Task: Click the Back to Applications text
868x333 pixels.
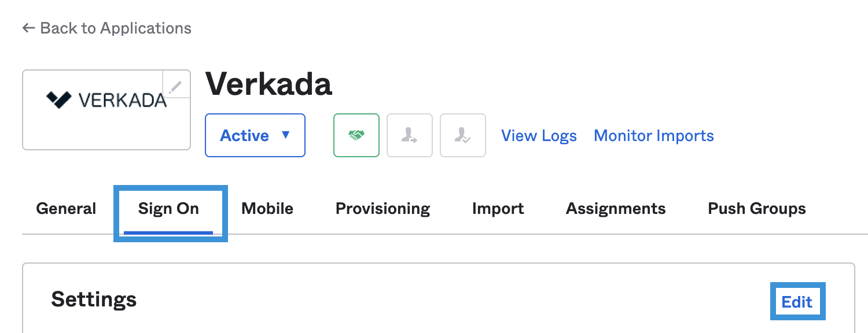Action: coord(116,28)
